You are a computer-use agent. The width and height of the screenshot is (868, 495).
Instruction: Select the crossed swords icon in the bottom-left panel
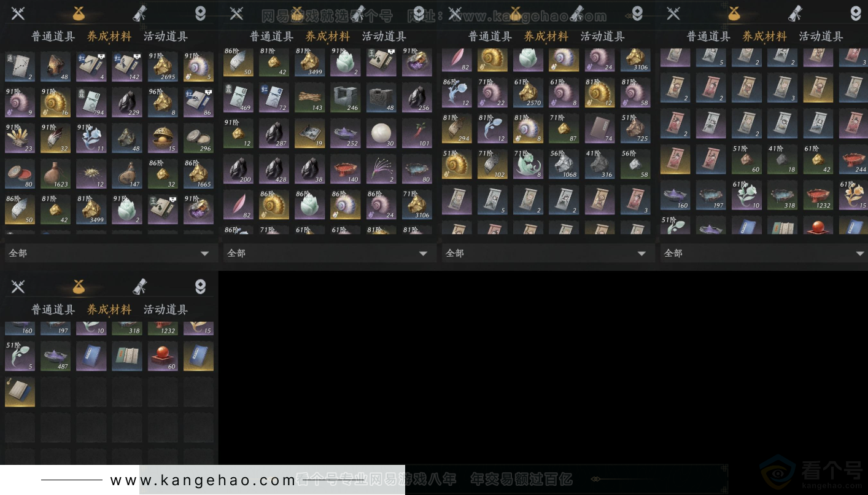pos(18,286)
